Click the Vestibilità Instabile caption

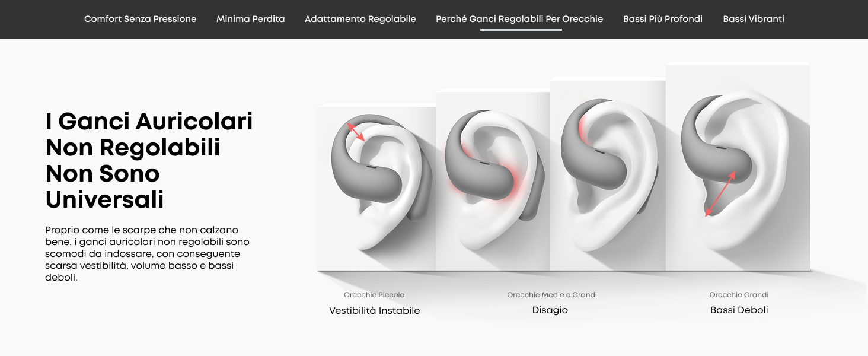[x=374, y=311]
